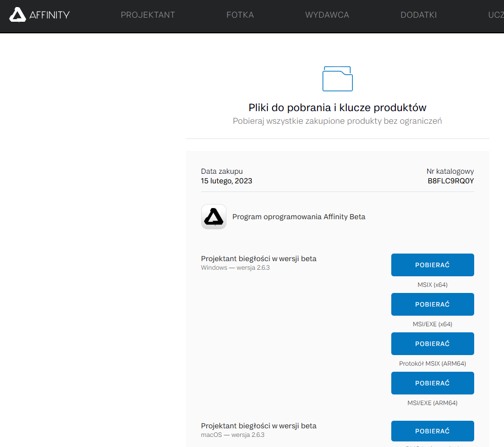Click the 'Data zakupu' label

(222, 171)
